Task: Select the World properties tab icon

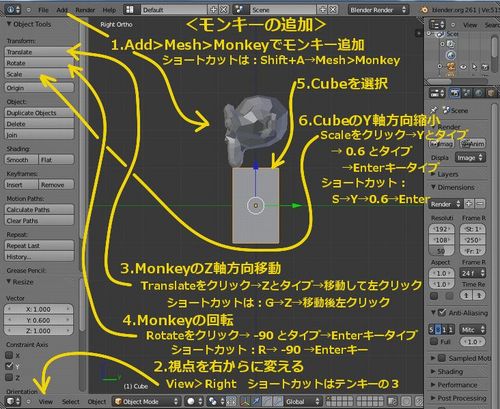Action: point(479,93)
